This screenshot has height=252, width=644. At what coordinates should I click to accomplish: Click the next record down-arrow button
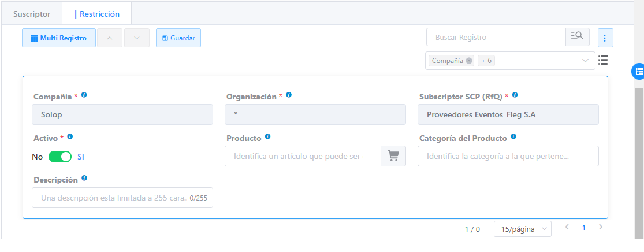136,38
